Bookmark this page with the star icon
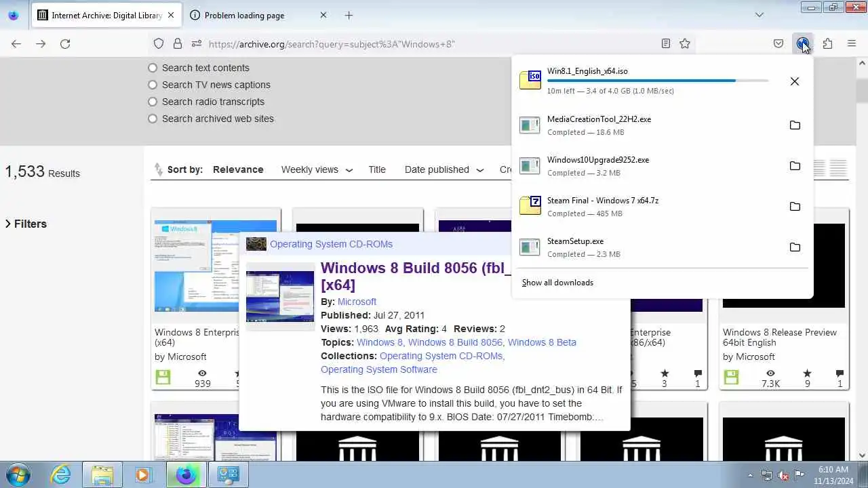The image size is (868, 488). [x=685, y=43]
